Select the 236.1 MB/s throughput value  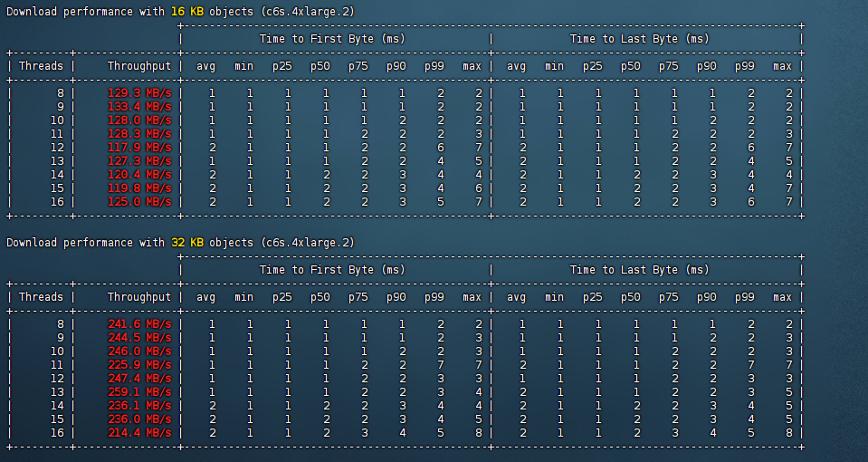139,406
